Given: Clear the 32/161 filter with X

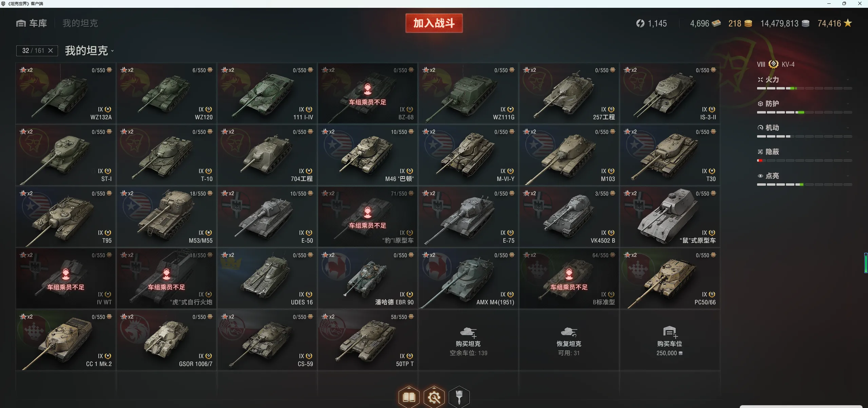Looking at the screenshot, I should pos(51,50).
